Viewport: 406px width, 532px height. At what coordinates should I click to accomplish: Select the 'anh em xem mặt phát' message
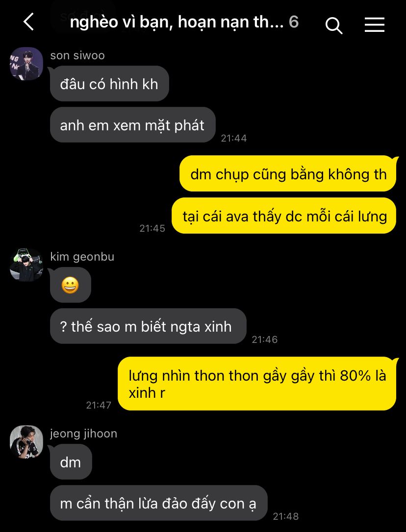[132, 125]
